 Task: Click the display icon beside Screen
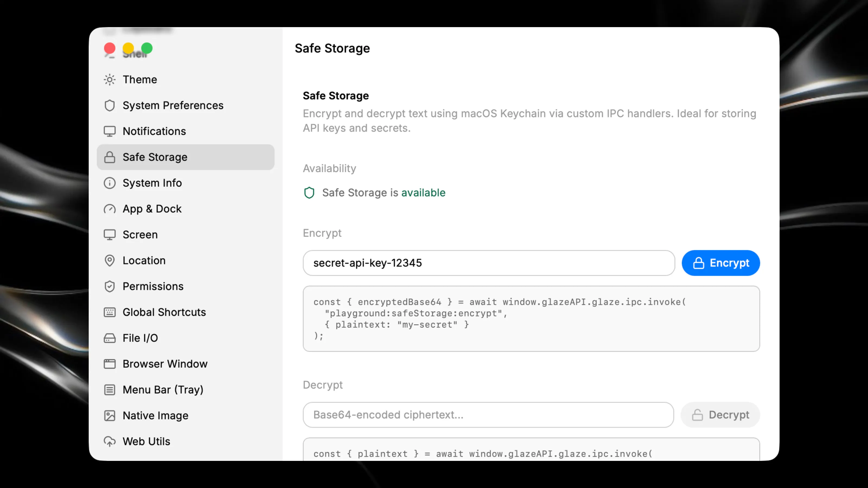tap(110, 235)
